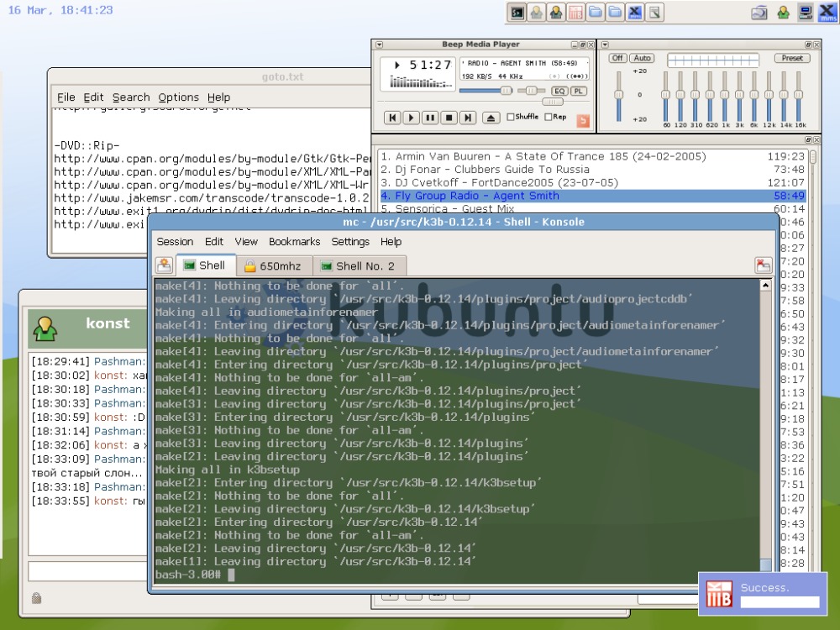Screen dimensions: 840x630
Task: Stop playback with the stop button
Action: pyautogui.click(x=449, y=118)
